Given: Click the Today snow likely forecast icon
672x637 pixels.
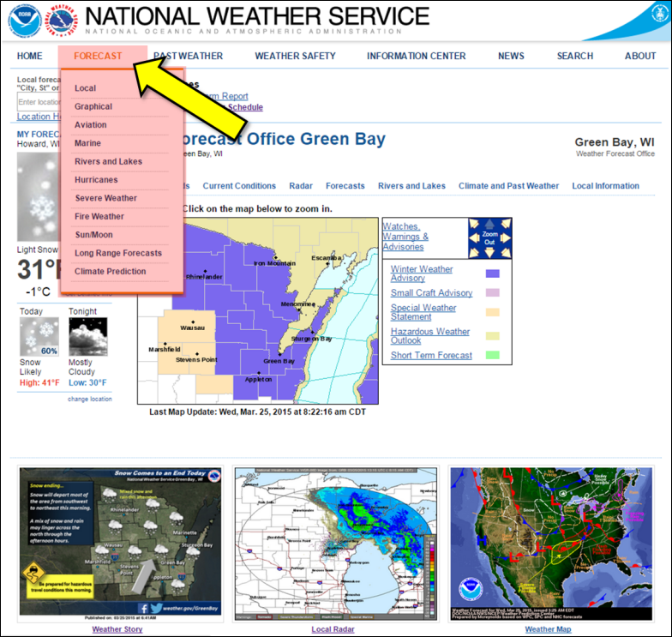Looking at the screenshot, I should (x=39, y=337).
